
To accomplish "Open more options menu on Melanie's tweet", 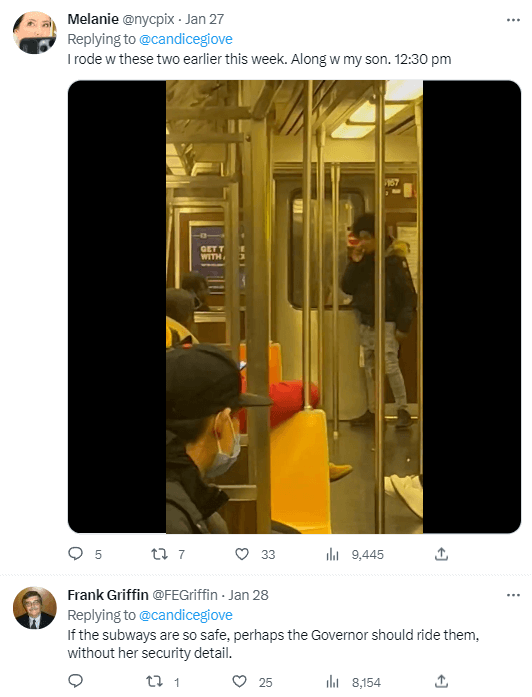I will click(x=513, y=20).
